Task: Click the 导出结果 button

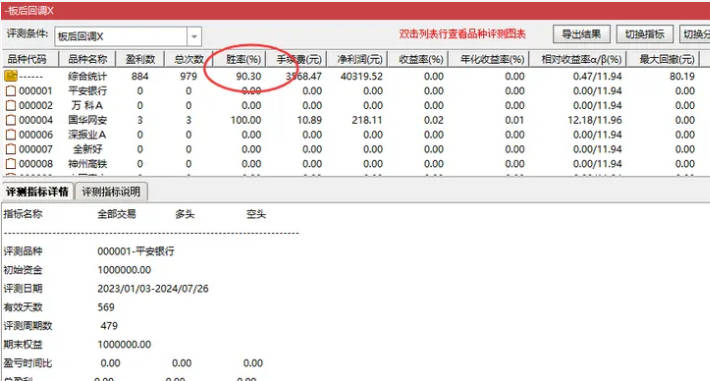Action: pyautogui.click(x=581, y=34)
